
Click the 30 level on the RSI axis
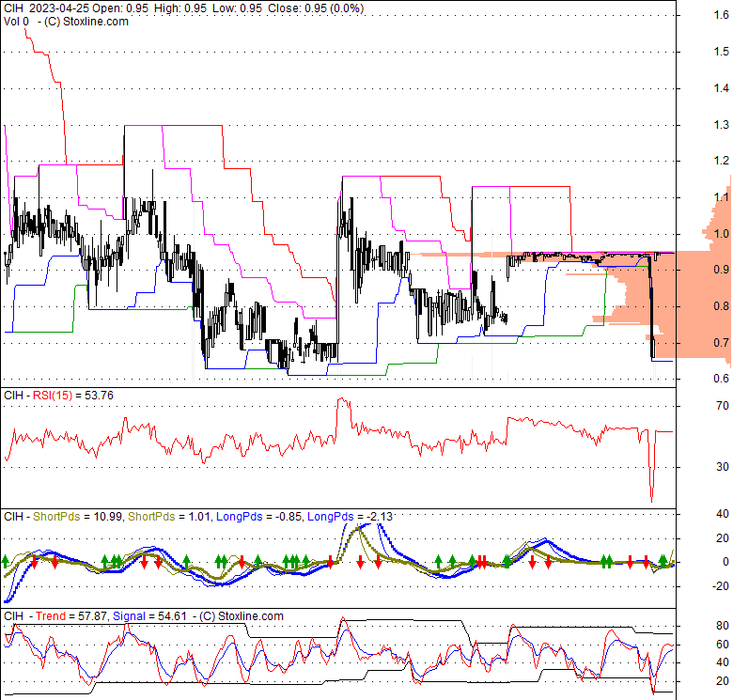pos(723,467)
